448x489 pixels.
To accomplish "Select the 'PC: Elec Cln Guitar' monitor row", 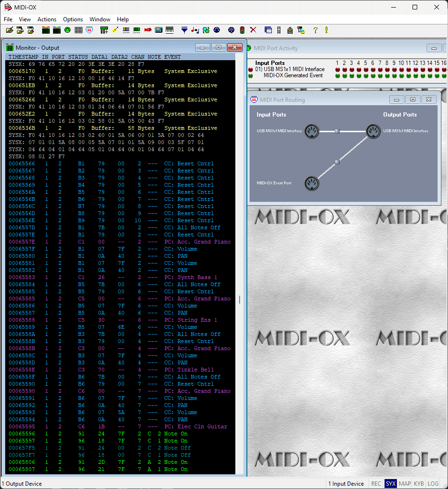I will 120,426.
